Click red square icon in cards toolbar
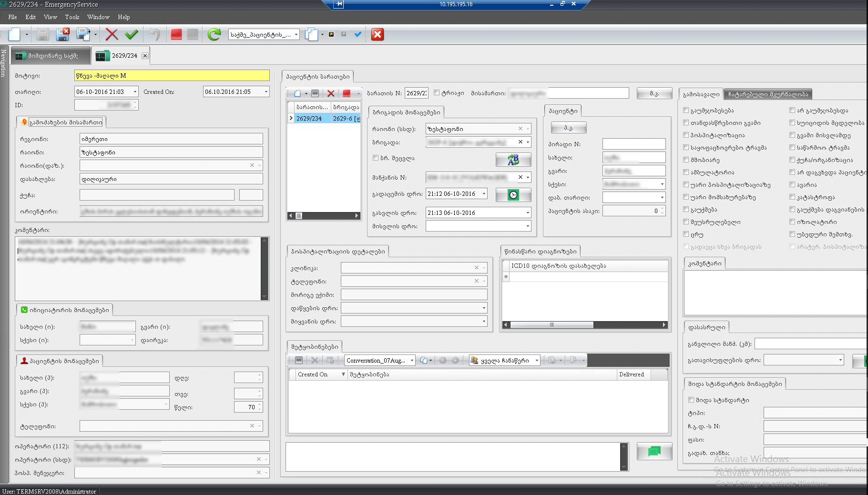 coord(347,93)
